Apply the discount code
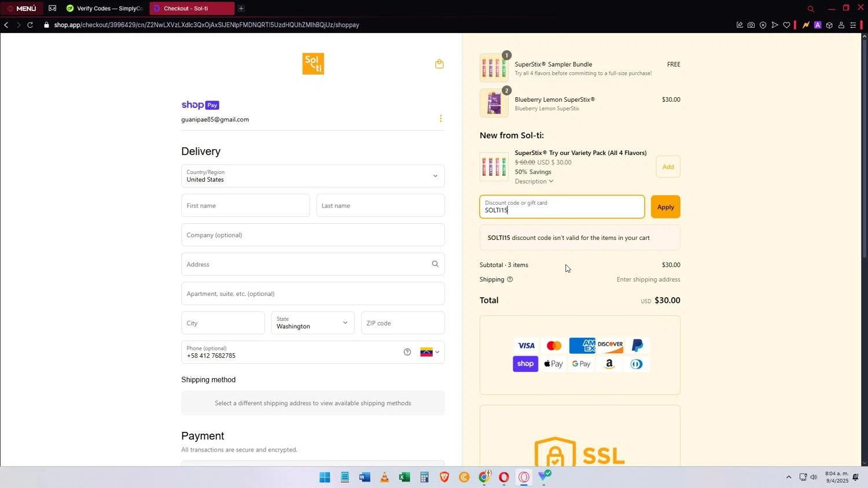868x488 pixels. click(x=665, y=207)
